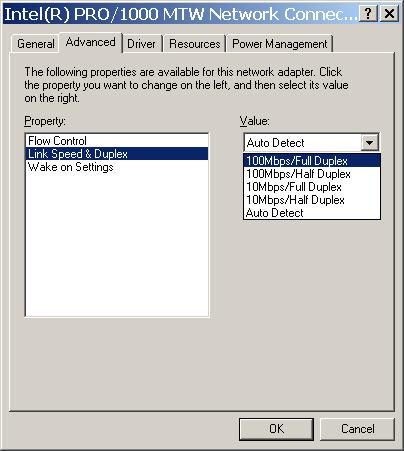This screenshot has width=404, height=451.
Task: Choose 100Mbps/Half Duplex option
Action: (x=312, y=174)
